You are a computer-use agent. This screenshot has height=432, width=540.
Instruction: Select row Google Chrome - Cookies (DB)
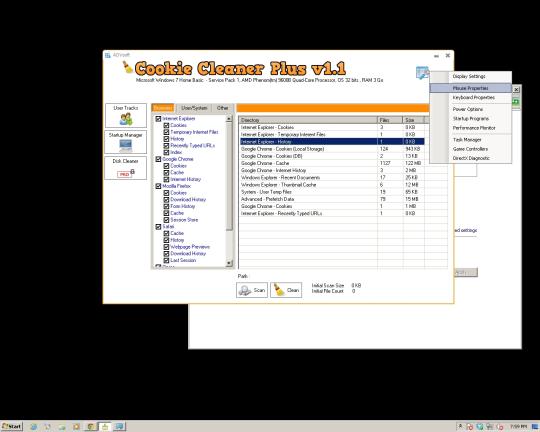pos(332,156)
